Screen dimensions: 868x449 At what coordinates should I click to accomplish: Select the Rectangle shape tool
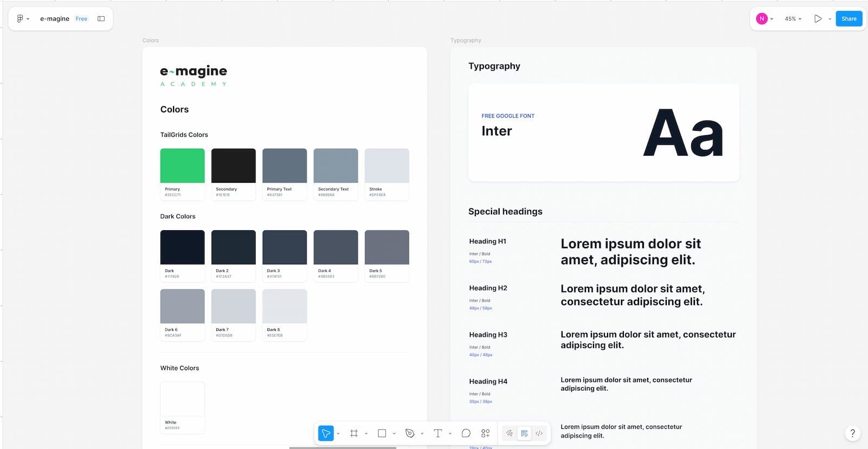(382, 433)
